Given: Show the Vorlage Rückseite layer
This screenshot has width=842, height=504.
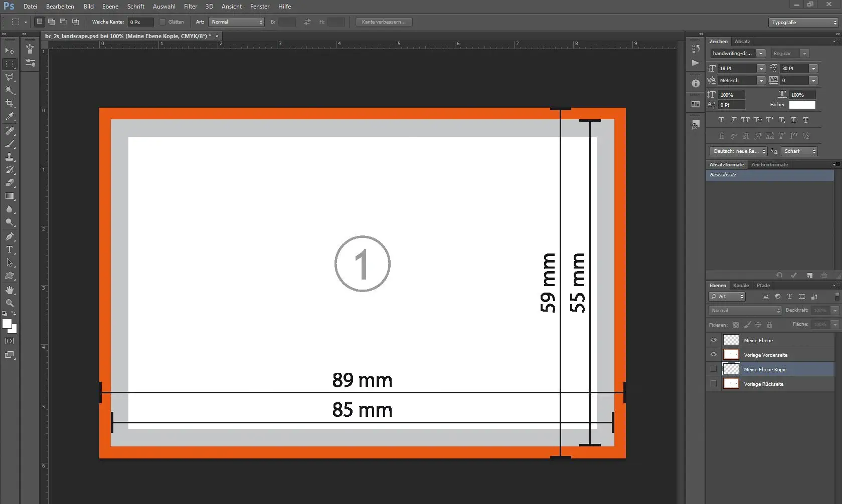Looking at the screenshot, I should click(713, 384).
